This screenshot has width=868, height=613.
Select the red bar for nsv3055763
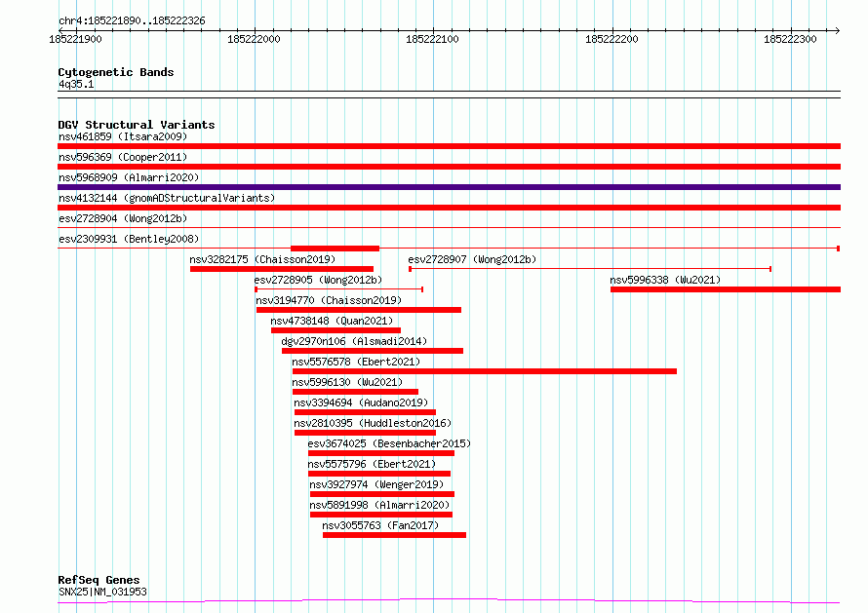(395, 535)
